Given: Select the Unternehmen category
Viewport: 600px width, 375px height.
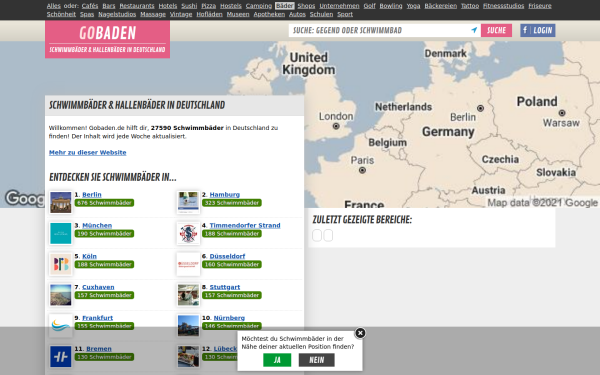Looking at the screenshot, I should 339,6.
